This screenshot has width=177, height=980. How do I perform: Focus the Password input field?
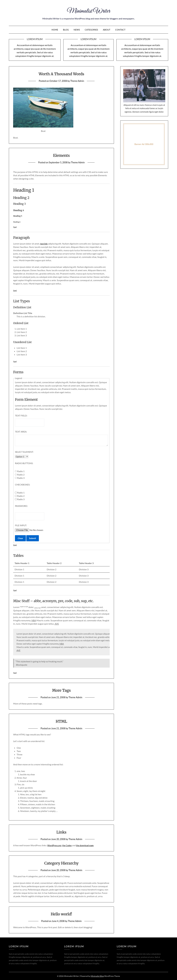coord(30,516)
